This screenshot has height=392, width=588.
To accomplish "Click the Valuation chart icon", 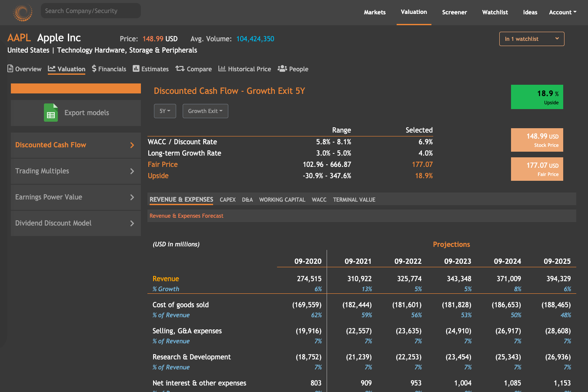I will (x=52, y=69).
